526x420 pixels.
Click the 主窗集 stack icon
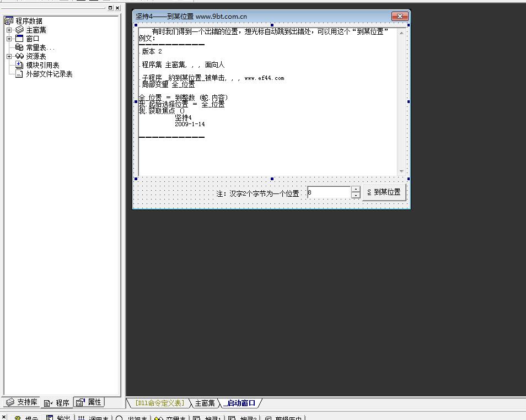pos(19,30)
